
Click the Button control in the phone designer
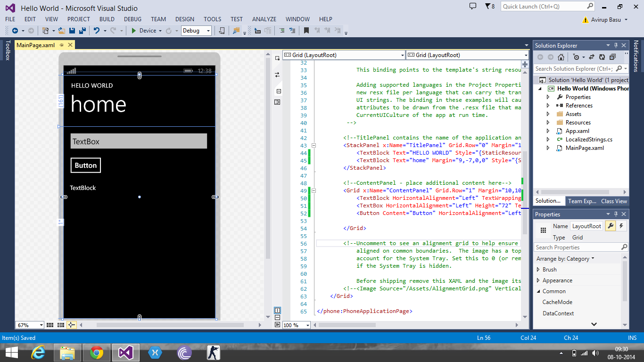tap(85, 165)
